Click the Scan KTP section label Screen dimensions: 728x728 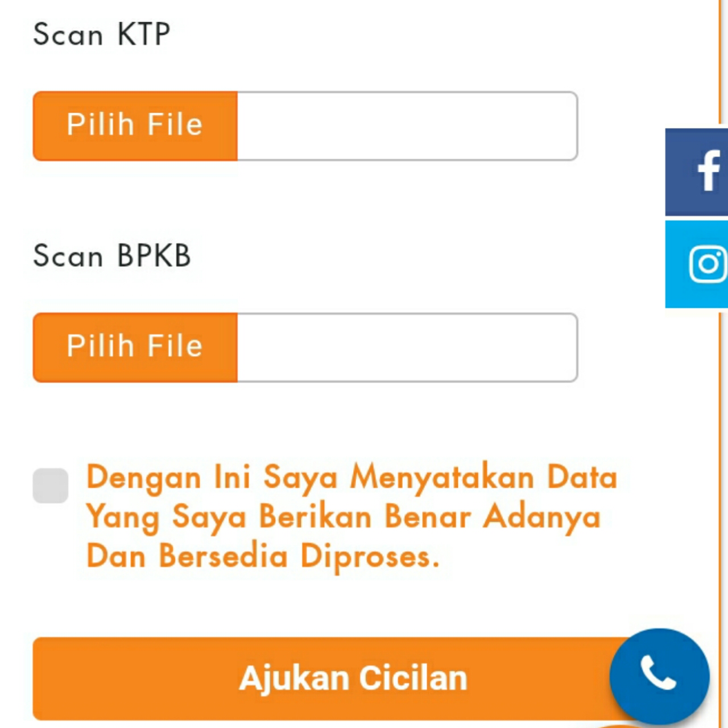(x=101, y=34)
